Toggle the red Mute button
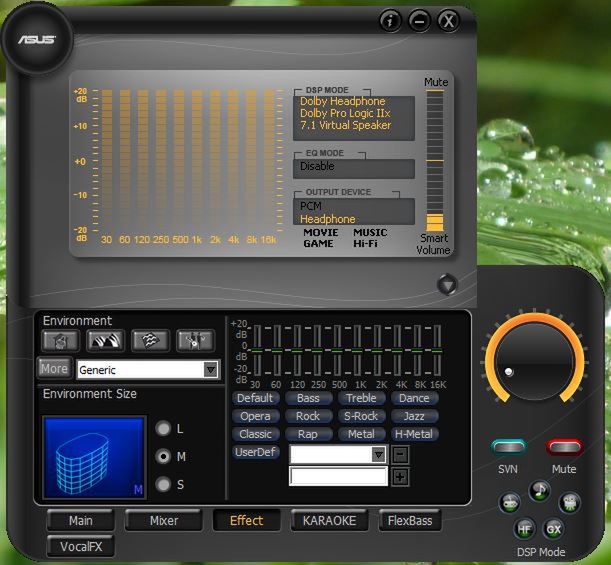The height and width of the screenshot is (565, 611). [564, 448]
